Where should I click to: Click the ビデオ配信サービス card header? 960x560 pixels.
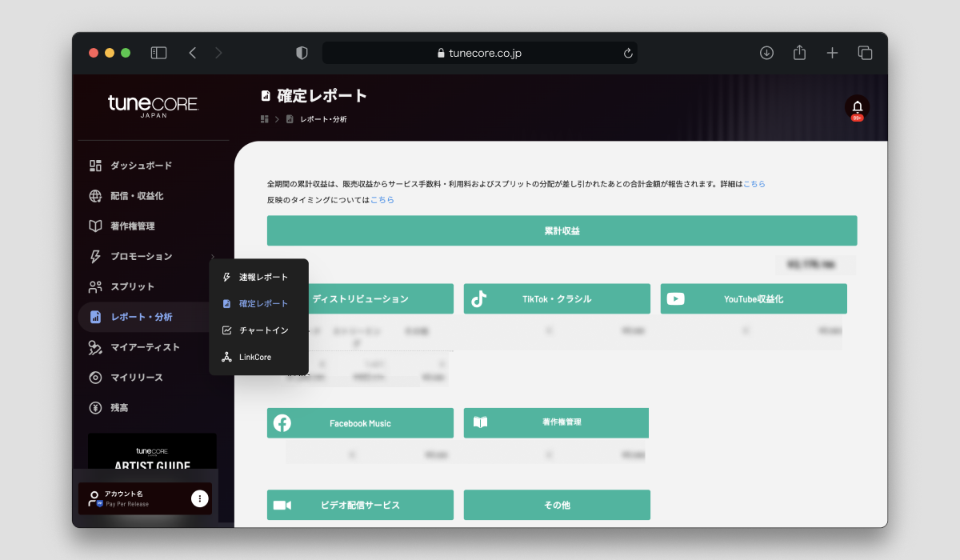click(x=360, y=505)
